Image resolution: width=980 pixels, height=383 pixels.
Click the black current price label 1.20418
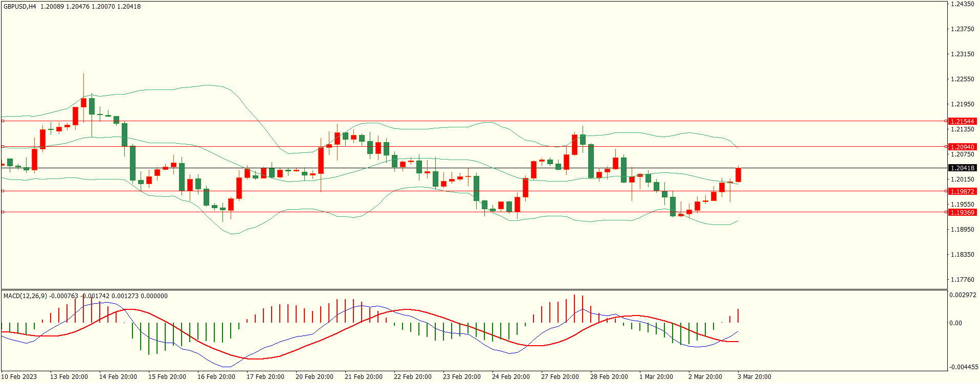point(962,168)
